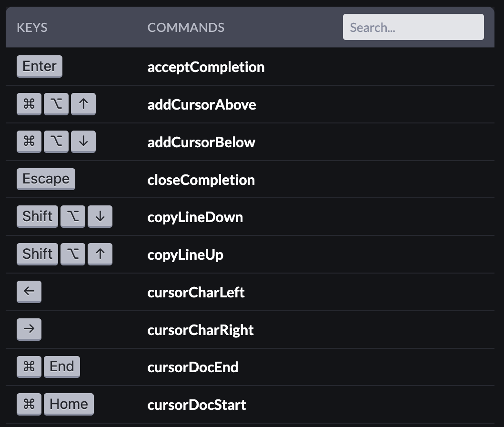
Task: Click the left arrow key for cursorCharLeft
Action: tap(29, 292)
